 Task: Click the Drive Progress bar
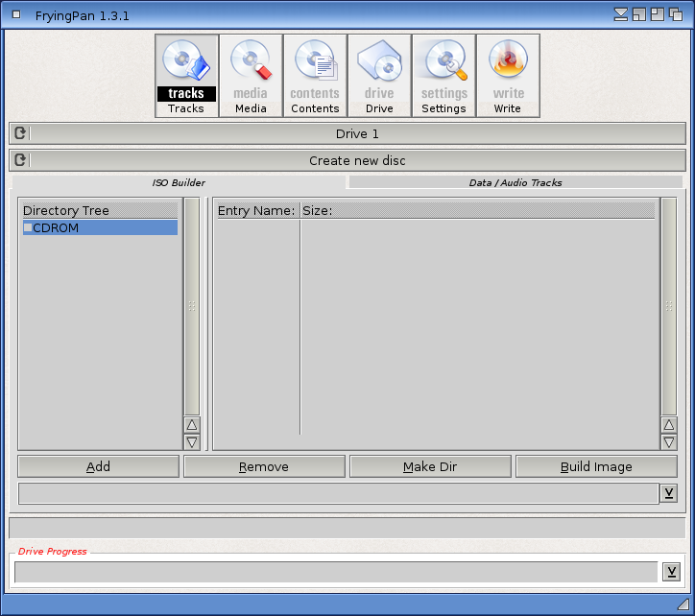[336, 572]
